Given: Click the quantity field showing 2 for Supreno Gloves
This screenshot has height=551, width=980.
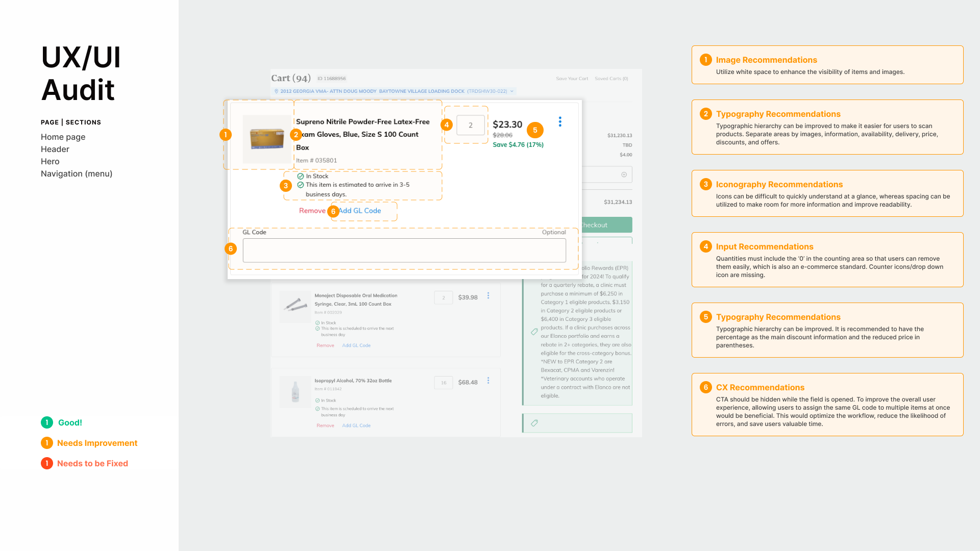Looking at the screenshot, I should tap(471, 125).
